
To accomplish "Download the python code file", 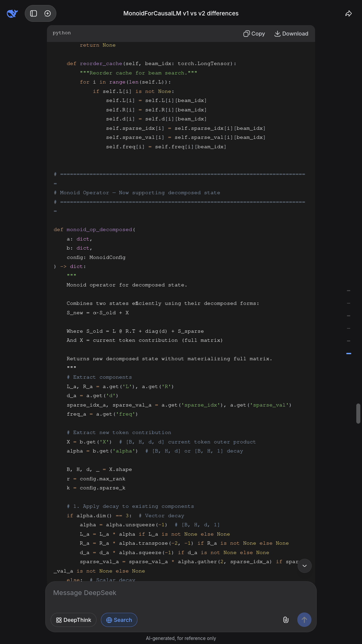I will (291, 34).
